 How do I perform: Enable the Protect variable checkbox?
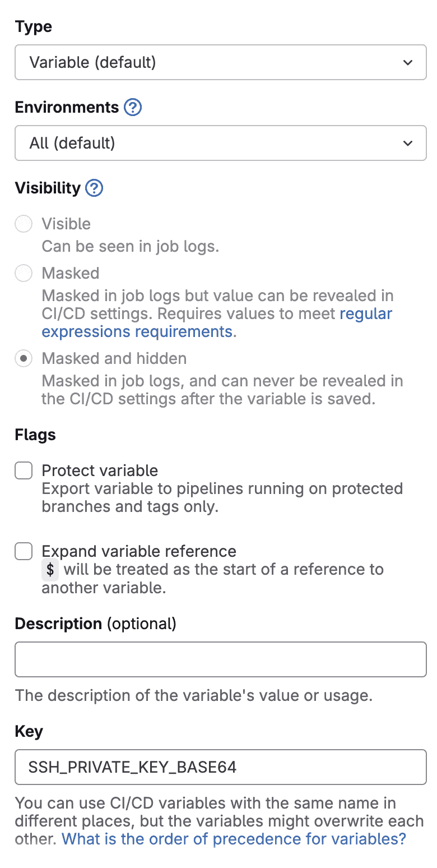24,470
